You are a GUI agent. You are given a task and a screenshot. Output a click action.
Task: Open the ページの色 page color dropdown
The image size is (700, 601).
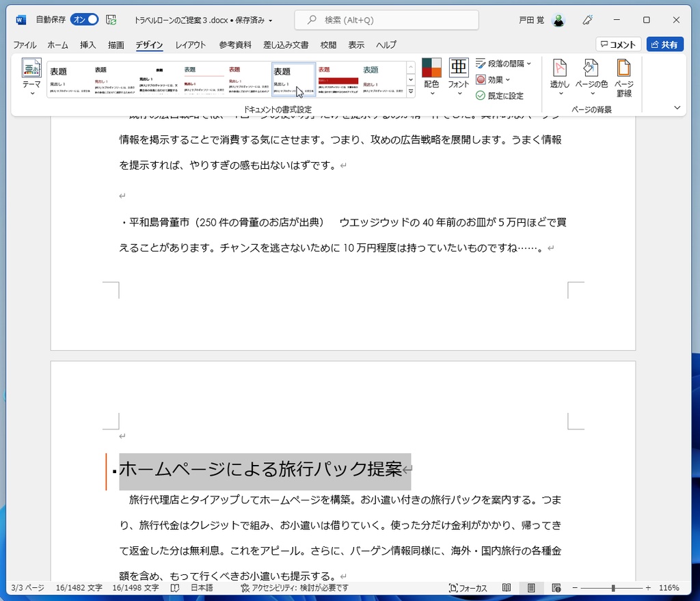click(x=591, y=77)
